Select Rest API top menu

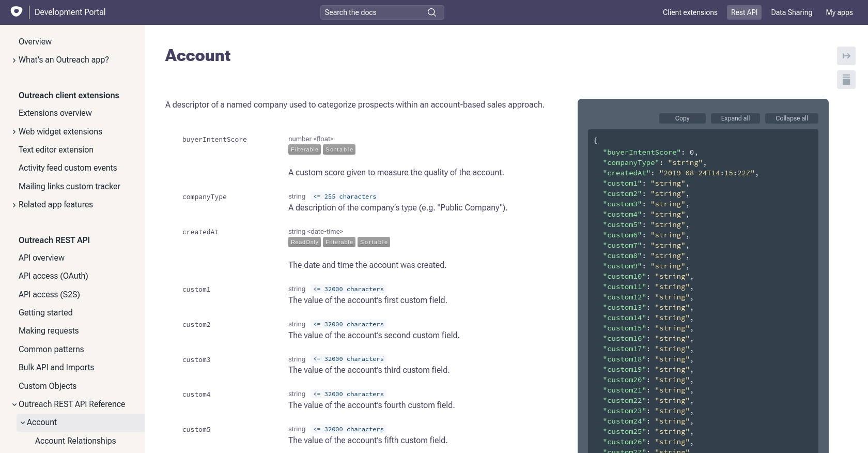(x=744, y=12)
